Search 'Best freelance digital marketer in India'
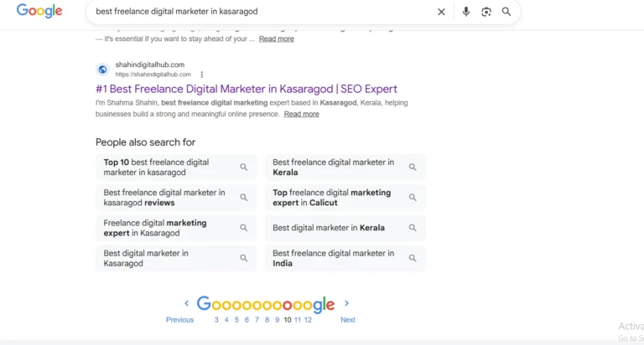 coord(345,259)
